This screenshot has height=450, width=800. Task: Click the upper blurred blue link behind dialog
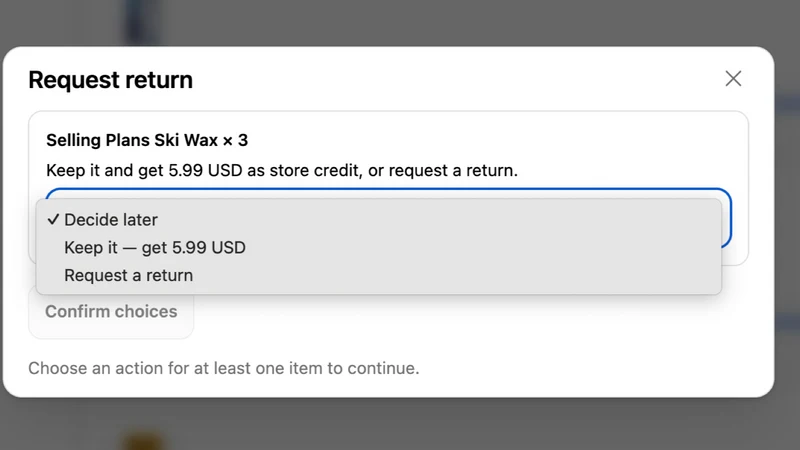[x=787, y=105]
